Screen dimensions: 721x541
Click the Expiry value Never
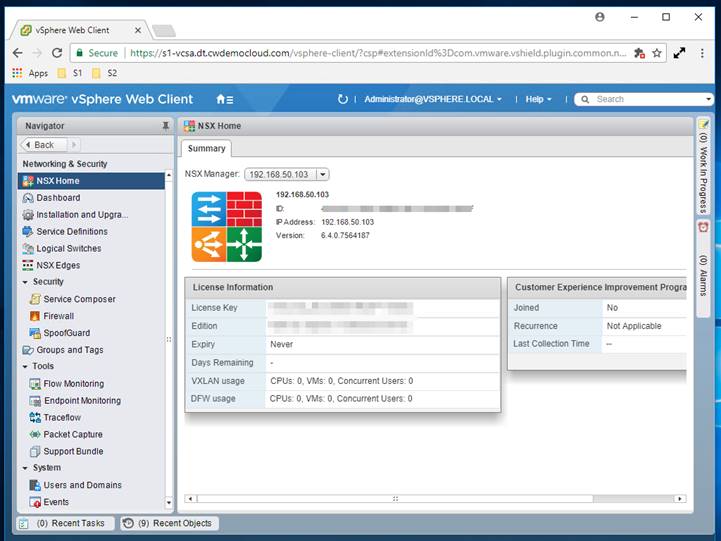click(281, 344)
